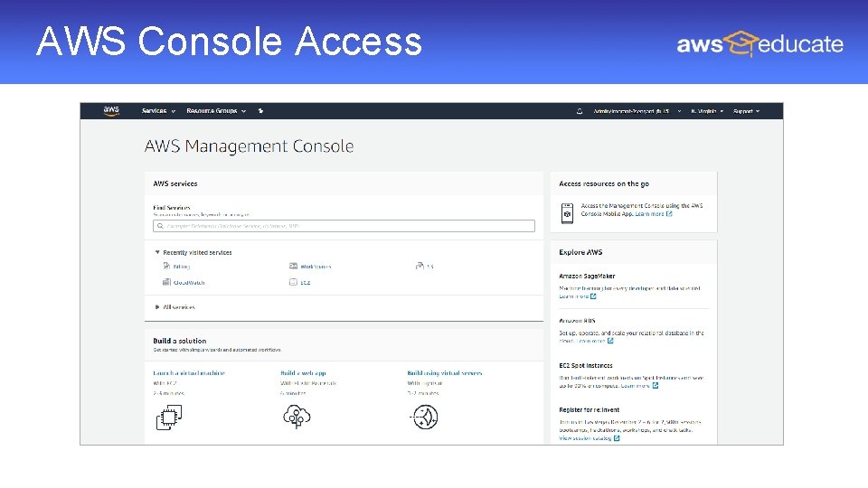Click external-link icon under EC2 Spot Instances
The height and width of the screenshot is (488, 868).
tap(655, 385)
